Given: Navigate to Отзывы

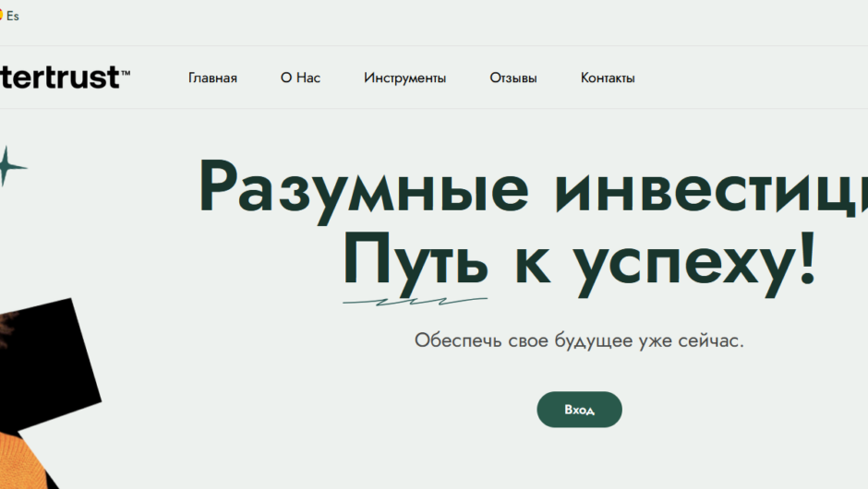Looking at the screenshot, I should (x=512, y=78).
